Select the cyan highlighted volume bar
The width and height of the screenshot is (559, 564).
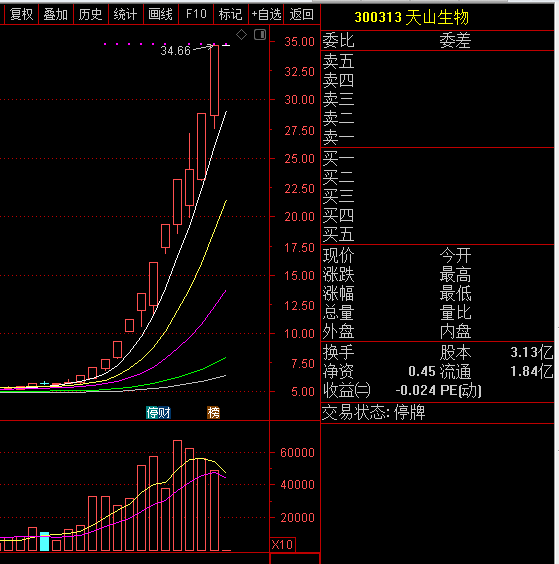tap(44, 541)
